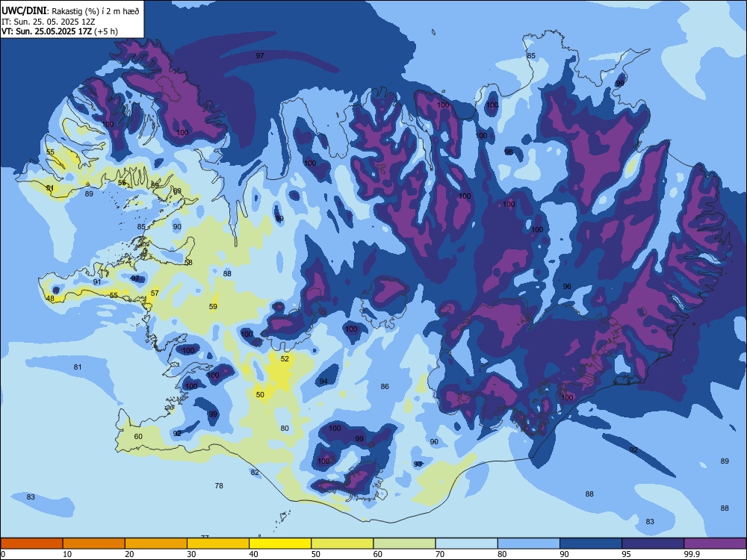The height and width of the screenshot is (560, 747).
Task: Click the 51 humidity value on the map
Action: [x=50, y=188]
